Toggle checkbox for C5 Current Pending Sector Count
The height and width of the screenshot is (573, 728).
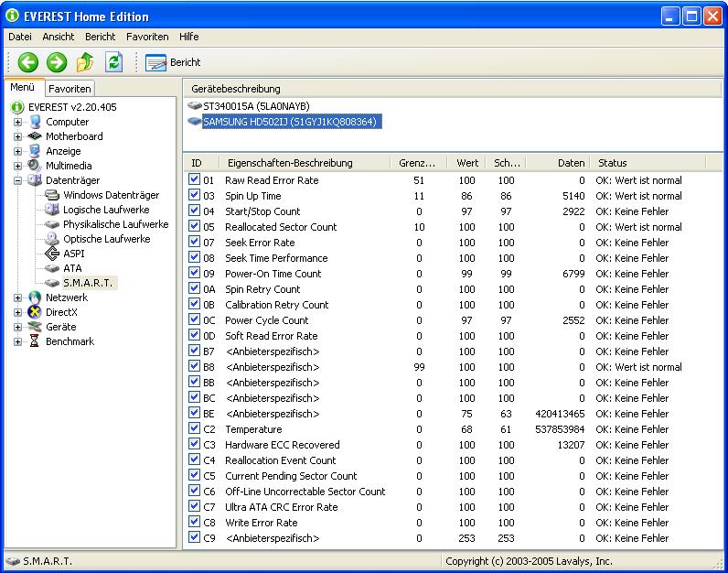195,475
